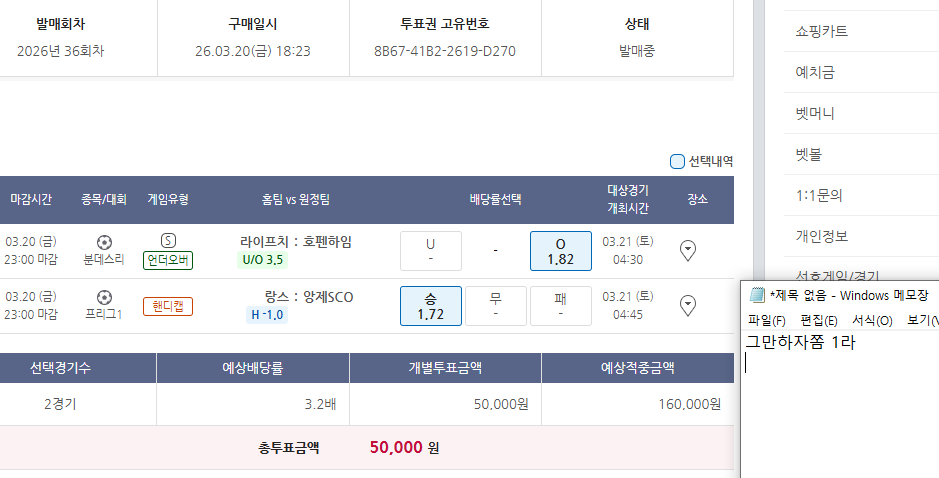Open the 서식(O) menu in Notepad
Image resolution: width=939 pixels, height=478 pixels.
click(x=871, y=320)
